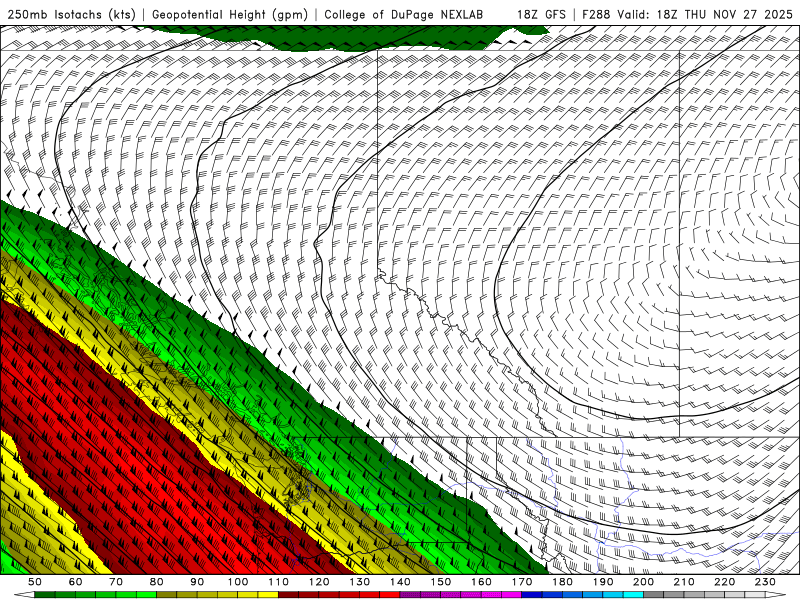Click the '160' value on the color scale
Viewport: 800px width, 600px height.
coord(481,582)
